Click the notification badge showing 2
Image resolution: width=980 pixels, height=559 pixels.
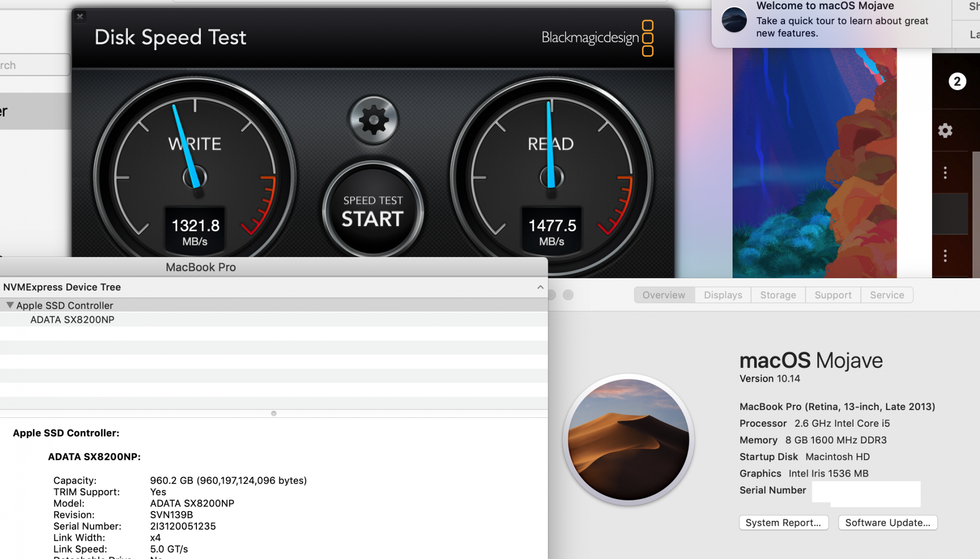coord(957,81)
